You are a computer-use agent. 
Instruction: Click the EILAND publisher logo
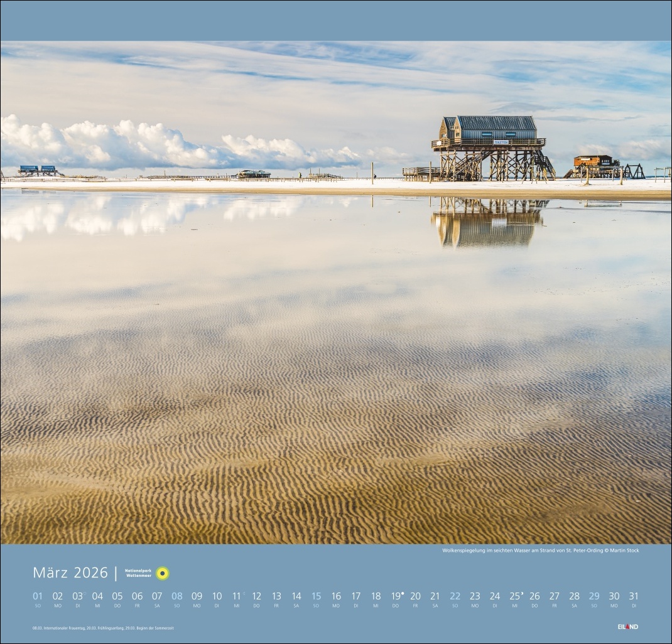[x=627, y=626]
